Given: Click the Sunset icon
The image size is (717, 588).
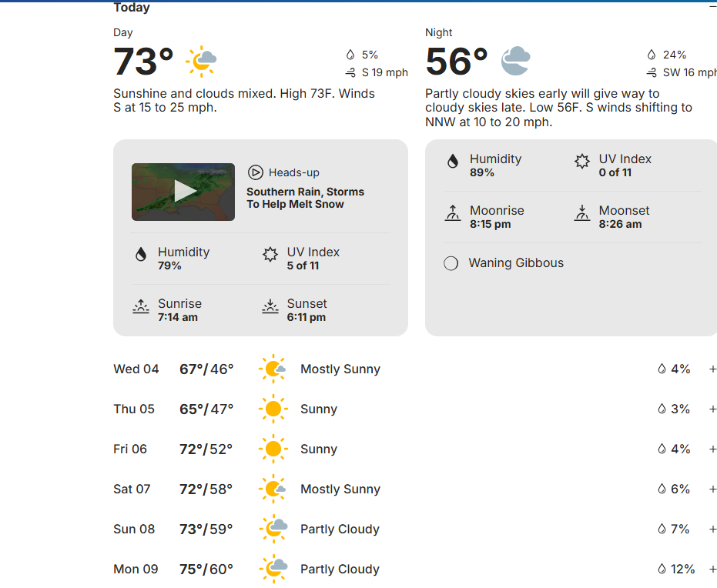Looking at the screenshot, I should click(270, 306).
